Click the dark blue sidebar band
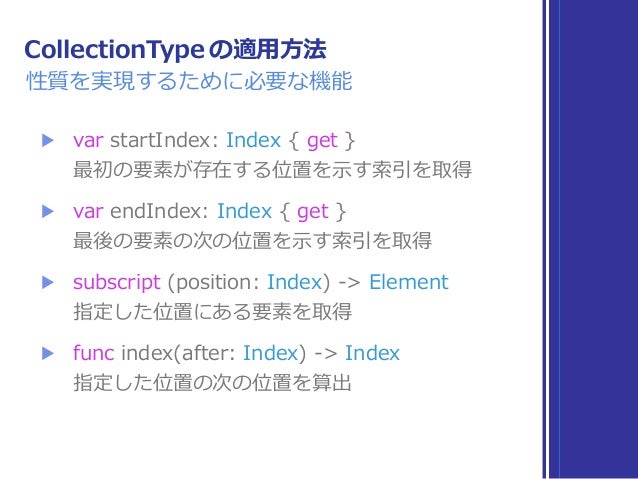The height and width of the screenshot is (479, 638). [594, 239]
